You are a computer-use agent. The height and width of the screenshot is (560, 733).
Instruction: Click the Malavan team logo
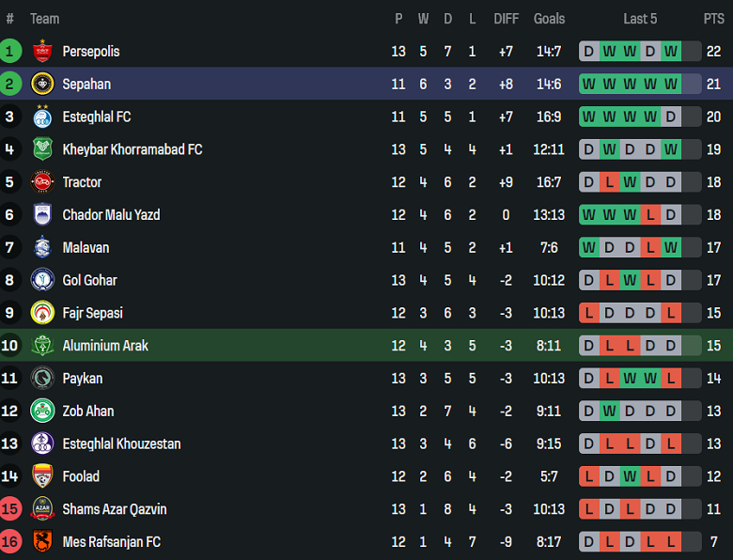tap(42, 248)
